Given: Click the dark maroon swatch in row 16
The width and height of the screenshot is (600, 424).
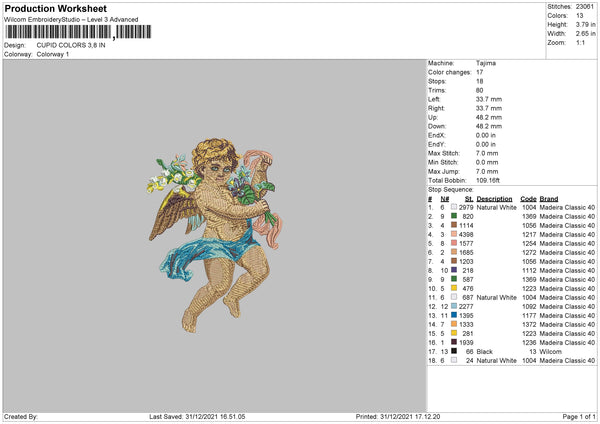Looking at the screenshot, I should pos(454,342).
